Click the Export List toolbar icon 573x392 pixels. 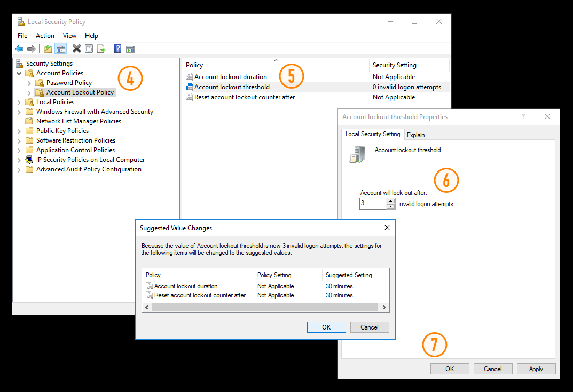coord(101,49)
